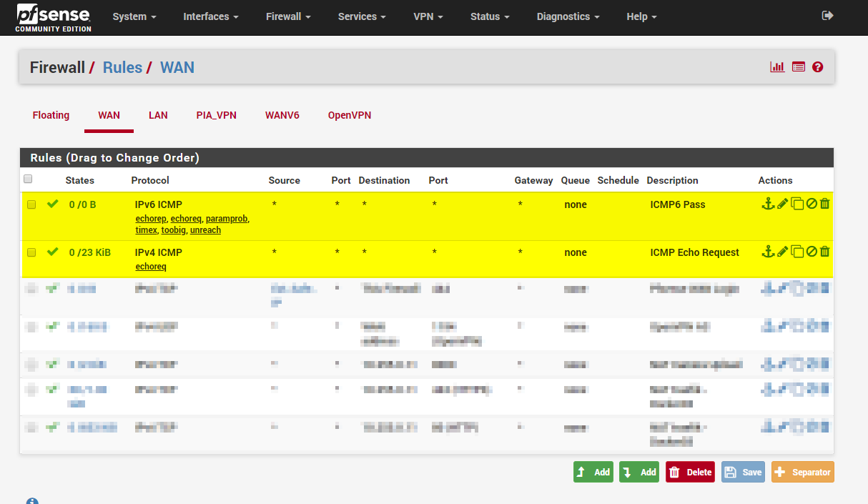Open the Diagnostics dropdown menu

pos(568,16)
